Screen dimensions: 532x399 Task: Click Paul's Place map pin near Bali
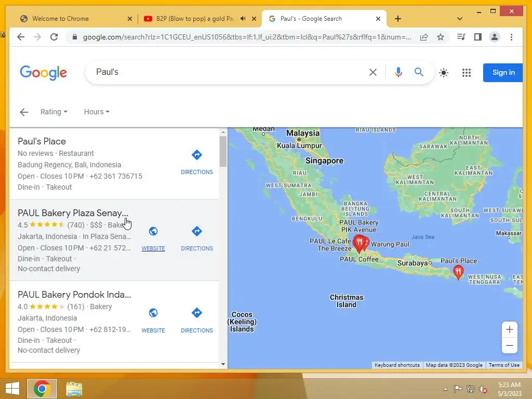click(x=458, y=272)
